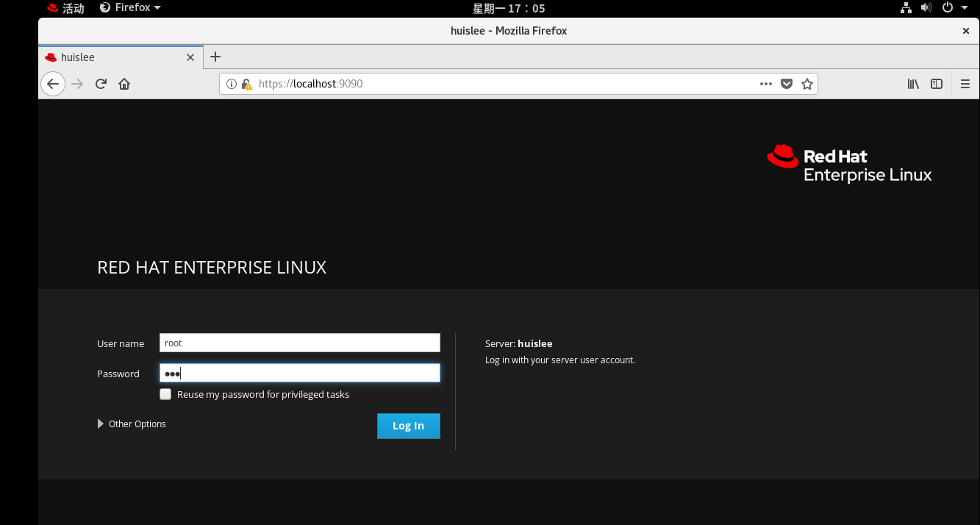Open the 活动 Activities overview
The image size is (980, 525).
pos(65,8)
